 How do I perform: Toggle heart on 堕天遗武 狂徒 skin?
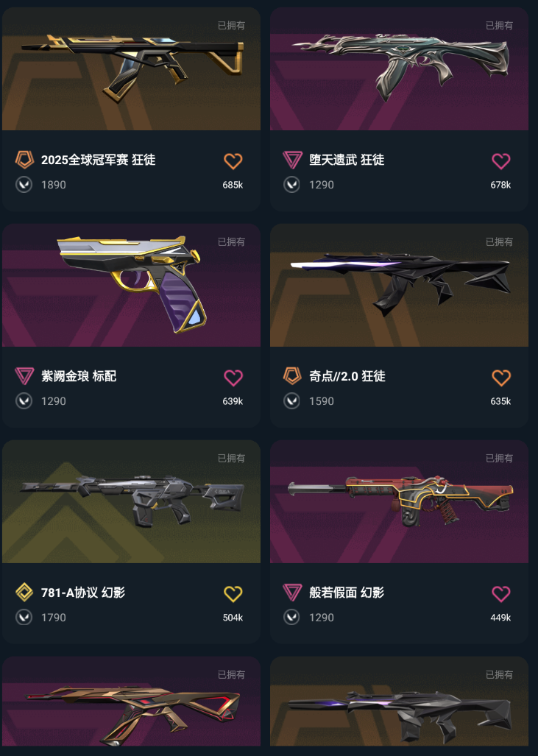pos(501,161)
